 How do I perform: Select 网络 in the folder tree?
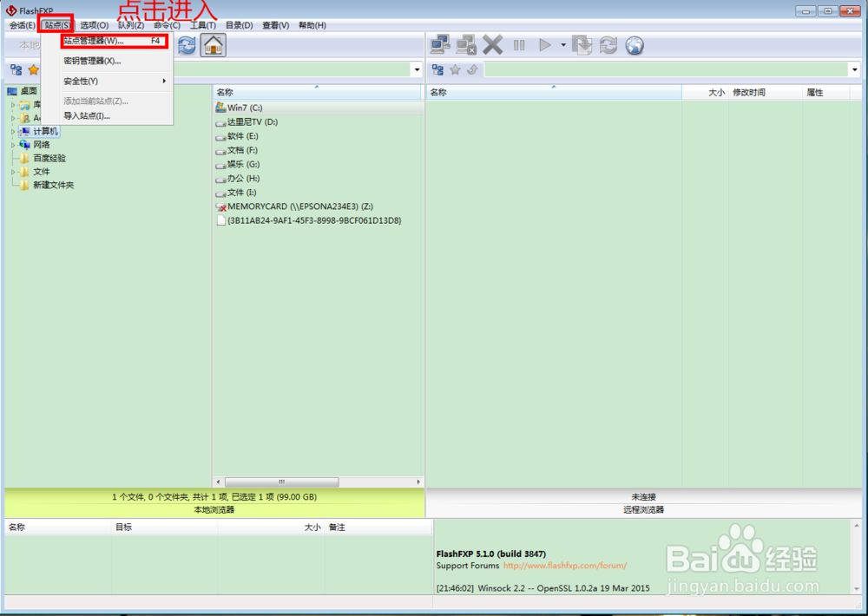coord(42,144)
